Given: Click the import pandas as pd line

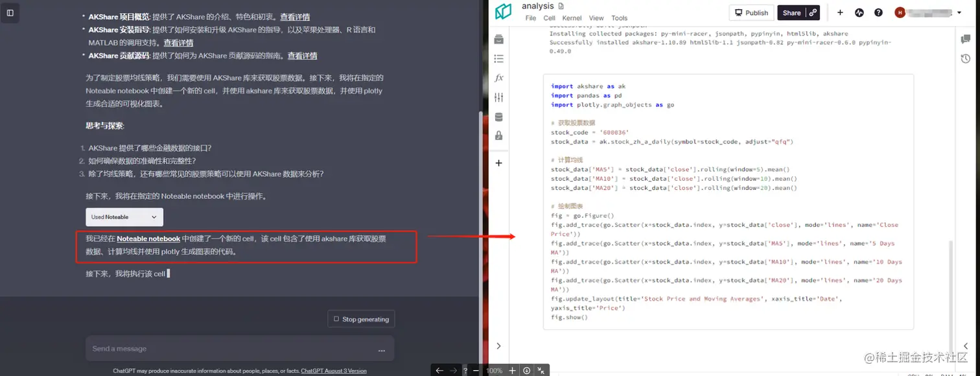Looking at the screenshot, I should click(586, 95).
